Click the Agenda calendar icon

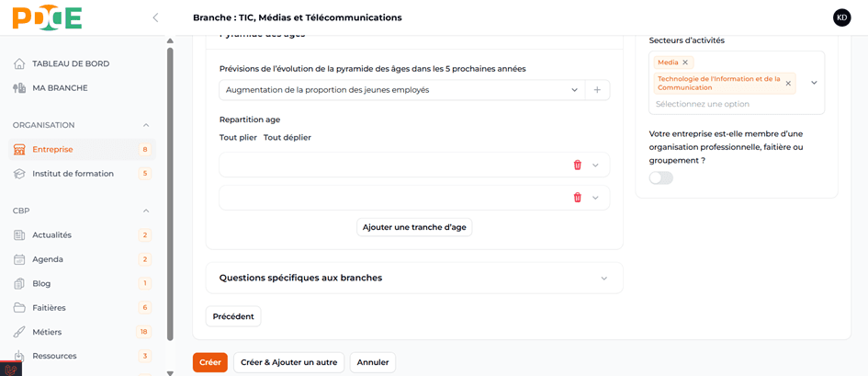(19, 259)
